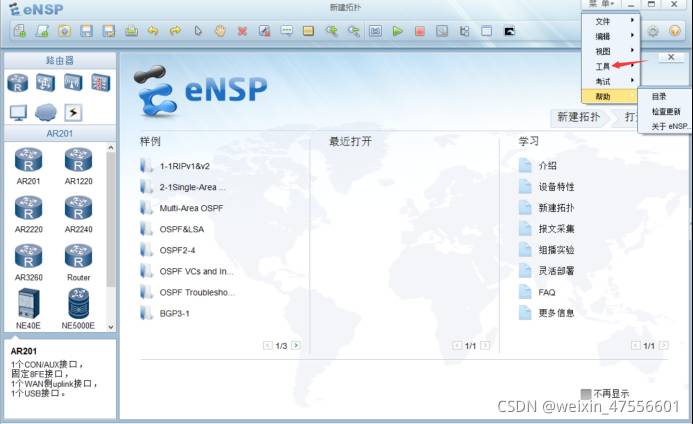
Task: Open the 考试 menu item
Action: point(610,81)
